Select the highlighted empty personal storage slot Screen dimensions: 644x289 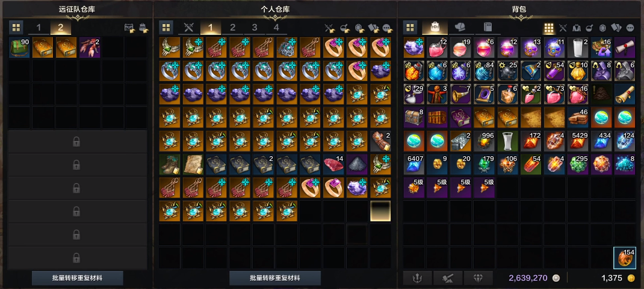point(380,211)
